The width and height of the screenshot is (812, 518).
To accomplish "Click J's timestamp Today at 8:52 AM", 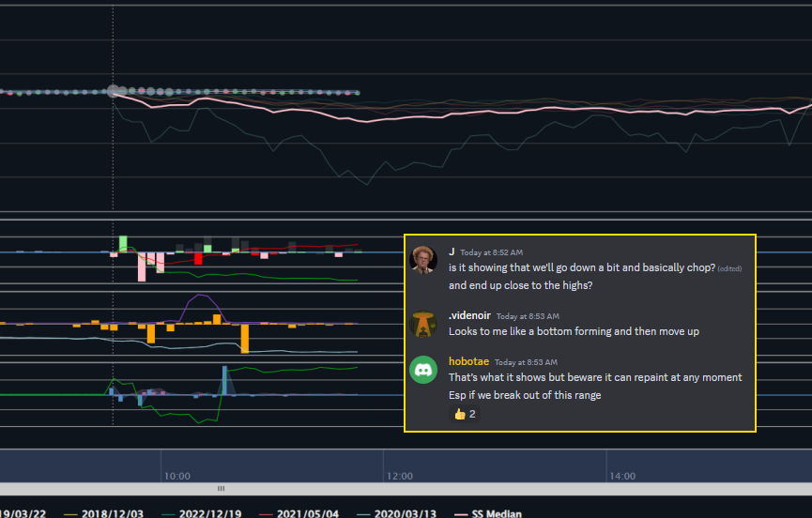I will coord(492,252).
